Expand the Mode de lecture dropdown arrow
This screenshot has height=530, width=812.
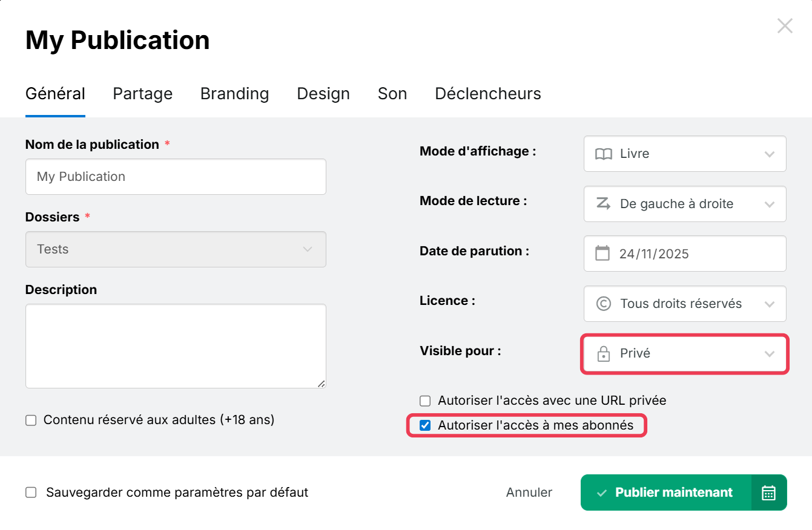(x=770, y=204)
